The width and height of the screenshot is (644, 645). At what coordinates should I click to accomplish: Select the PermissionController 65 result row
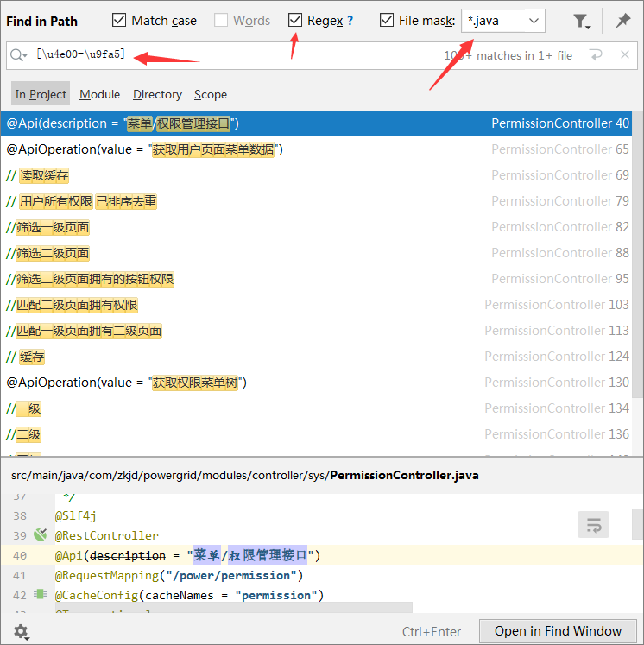(x=316, y=149)
